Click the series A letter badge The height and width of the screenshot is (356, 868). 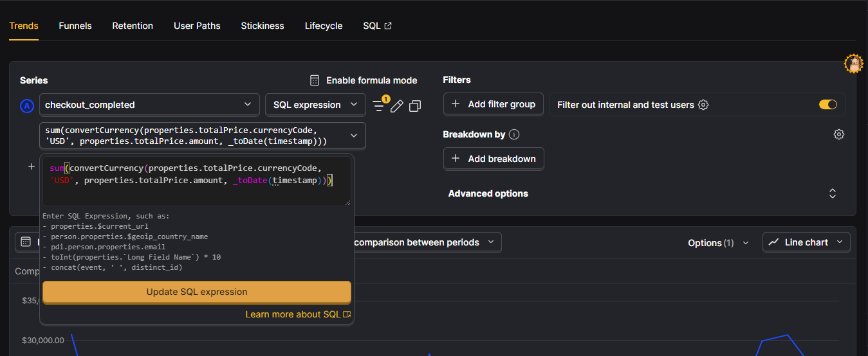pyautogui.click(x=27, y=106)
